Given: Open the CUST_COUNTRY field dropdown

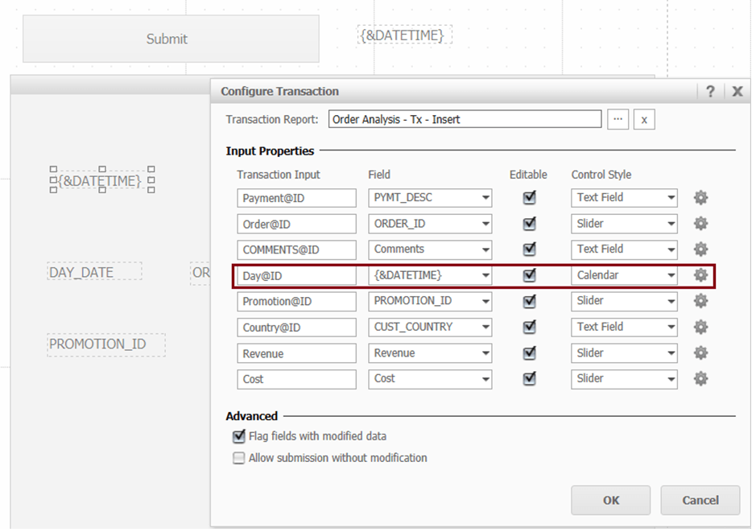Looking at the screenshot, I should point(430,327).
